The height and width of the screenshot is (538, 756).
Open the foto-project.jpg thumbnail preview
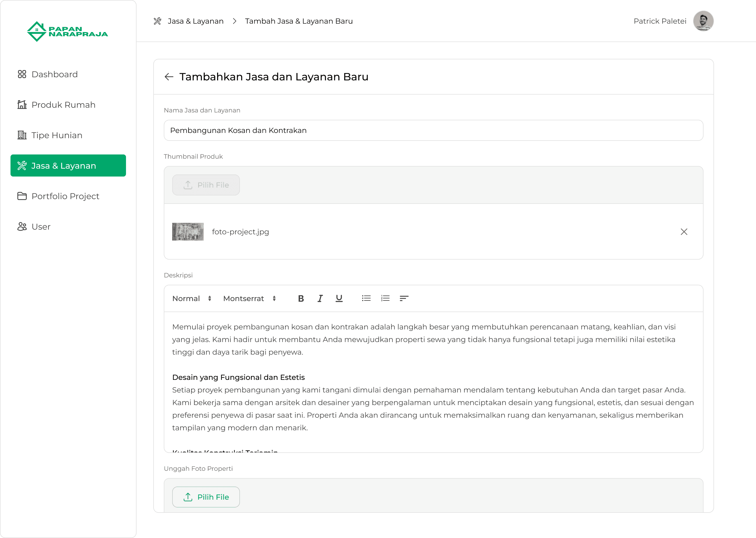[x=188, y=231]
